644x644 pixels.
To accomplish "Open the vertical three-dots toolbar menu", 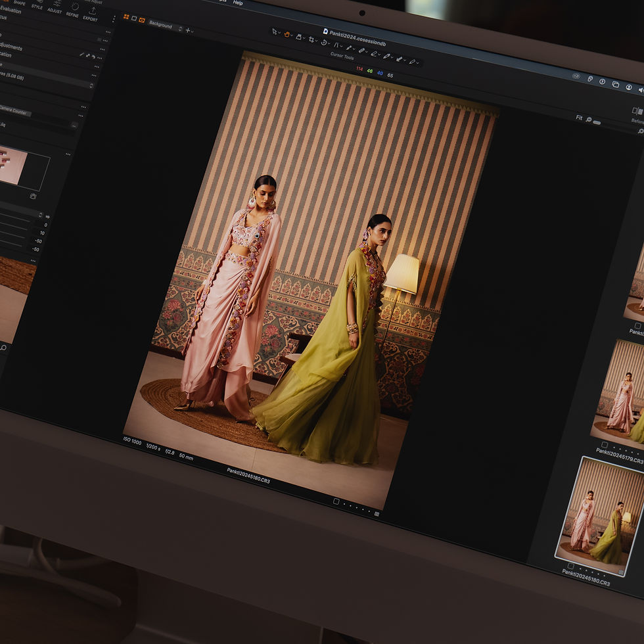I will coord(114,18).
